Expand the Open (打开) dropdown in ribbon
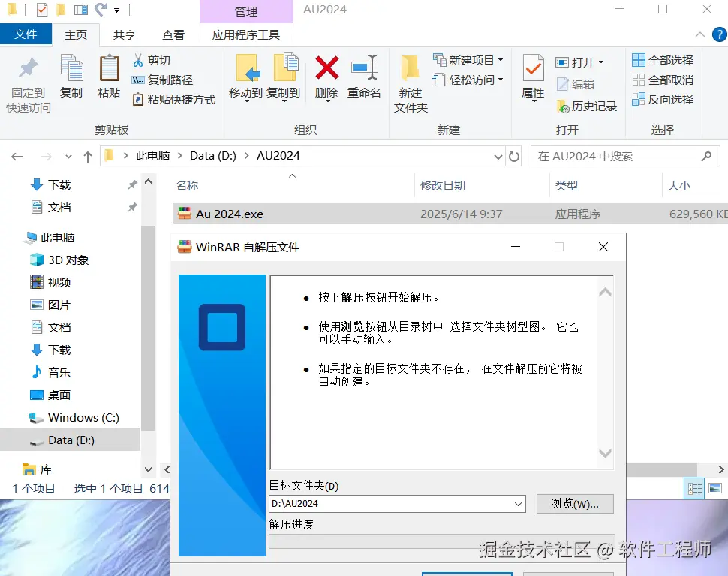The image size is (728, 576). coord(580,62)
